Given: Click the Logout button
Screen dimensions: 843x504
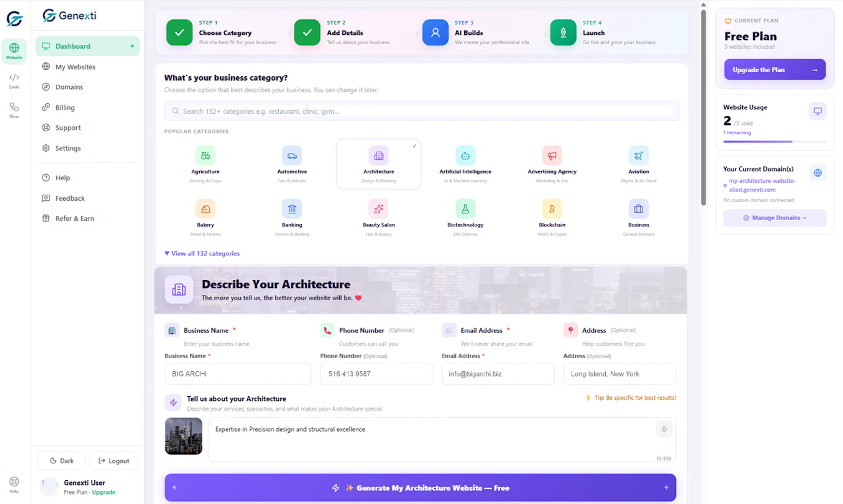Looking at the screenshot, I should [114, 461].
